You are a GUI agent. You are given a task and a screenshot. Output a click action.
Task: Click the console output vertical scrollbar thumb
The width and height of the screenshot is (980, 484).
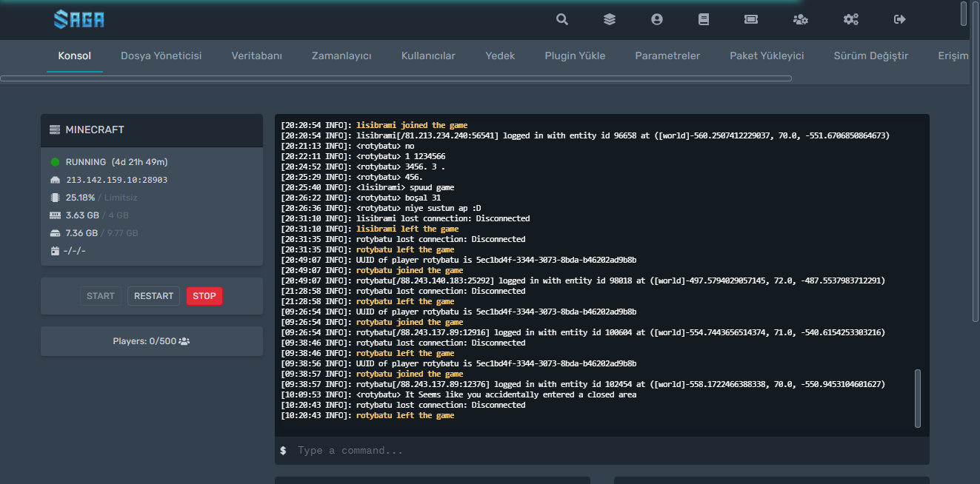[x=918, y=398]
